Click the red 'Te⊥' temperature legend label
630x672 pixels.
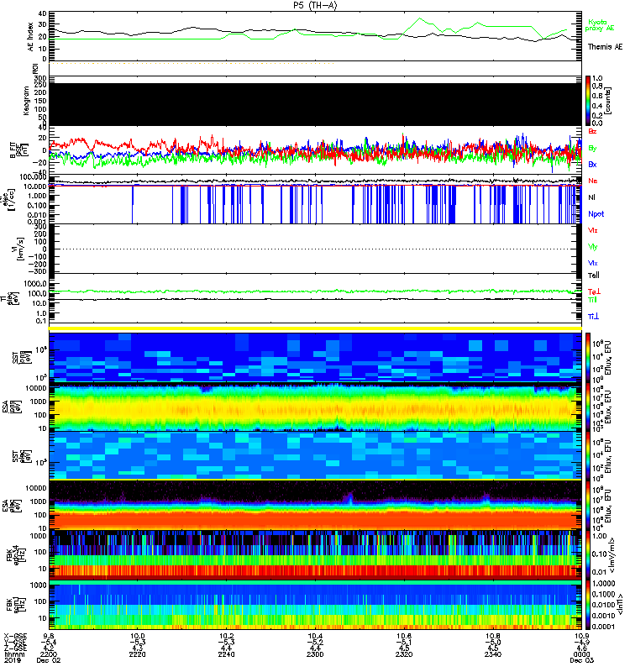point(594,291)
